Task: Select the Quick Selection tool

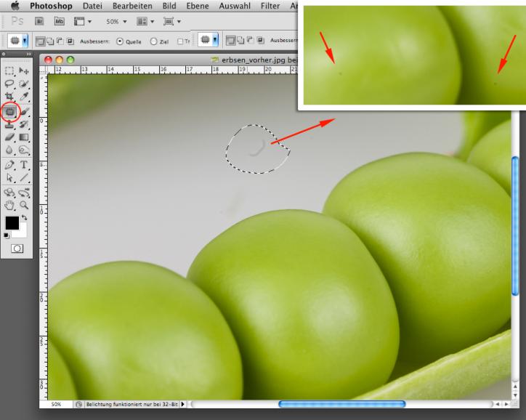Action: (x=24, y=84)
